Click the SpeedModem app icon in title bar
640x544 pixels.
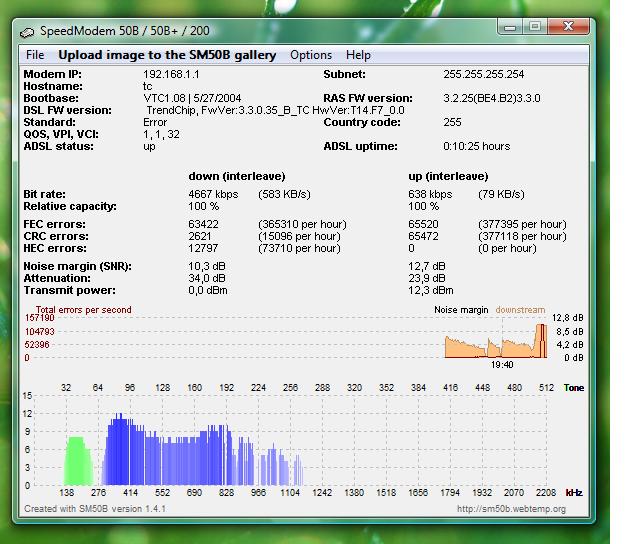coord(27,32)
